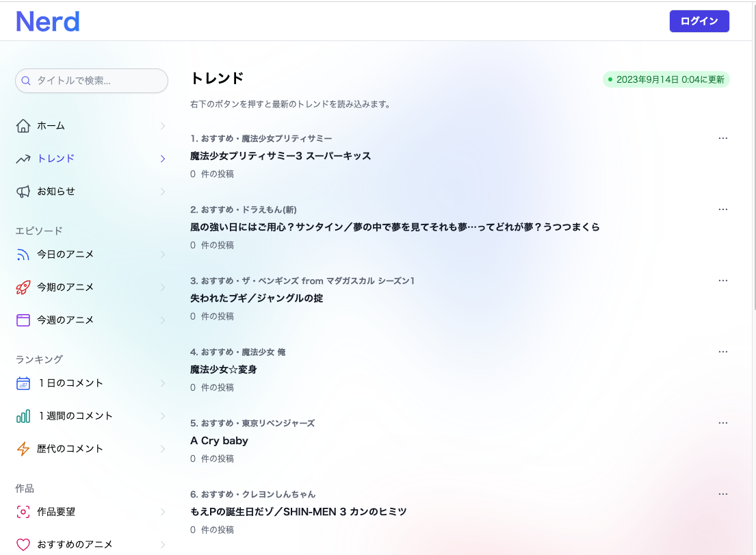Click 5. おすすめ・東京リベンジャーズ label
The image size is (756, 555).
(252, 424)
